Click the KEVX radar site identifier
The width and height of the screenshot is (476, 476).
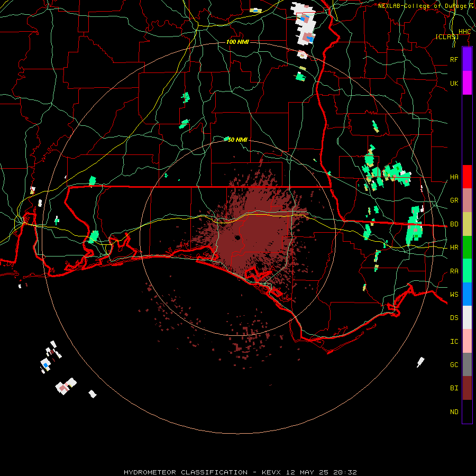272,472
